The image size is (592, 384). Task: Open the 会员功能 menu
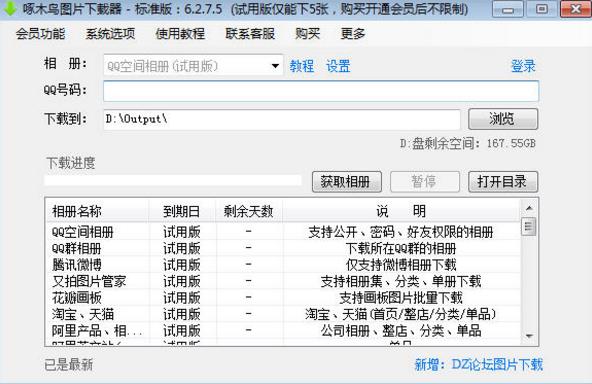point(40,34)
